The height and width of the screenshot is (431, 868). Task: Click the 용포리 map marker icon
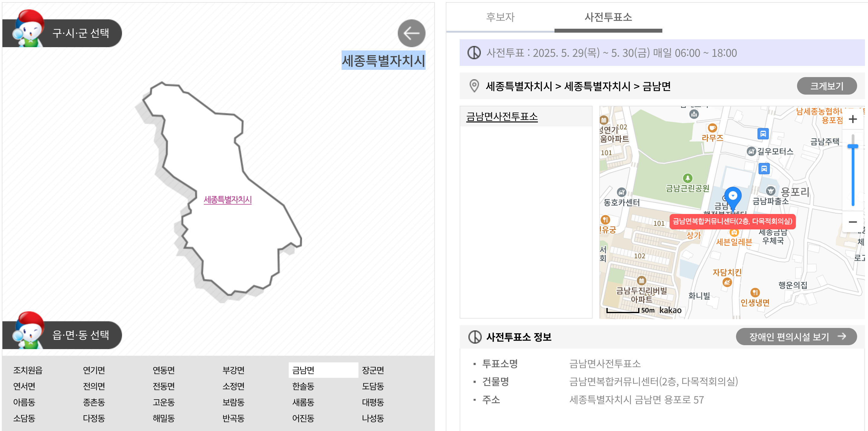[x=771, y=191]
